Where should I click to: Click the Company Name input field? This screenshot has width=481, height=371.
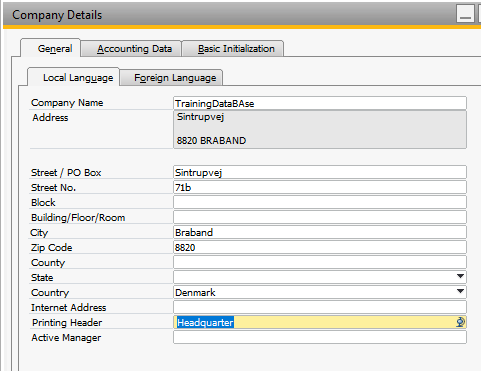320,103
